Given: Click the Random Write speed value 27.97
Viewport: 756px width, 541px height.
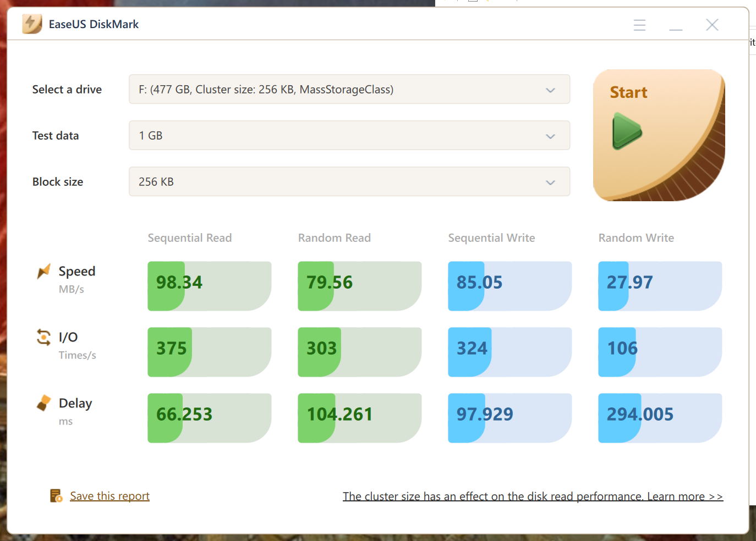Looking at the screenshot, I should tap(629, 283).
